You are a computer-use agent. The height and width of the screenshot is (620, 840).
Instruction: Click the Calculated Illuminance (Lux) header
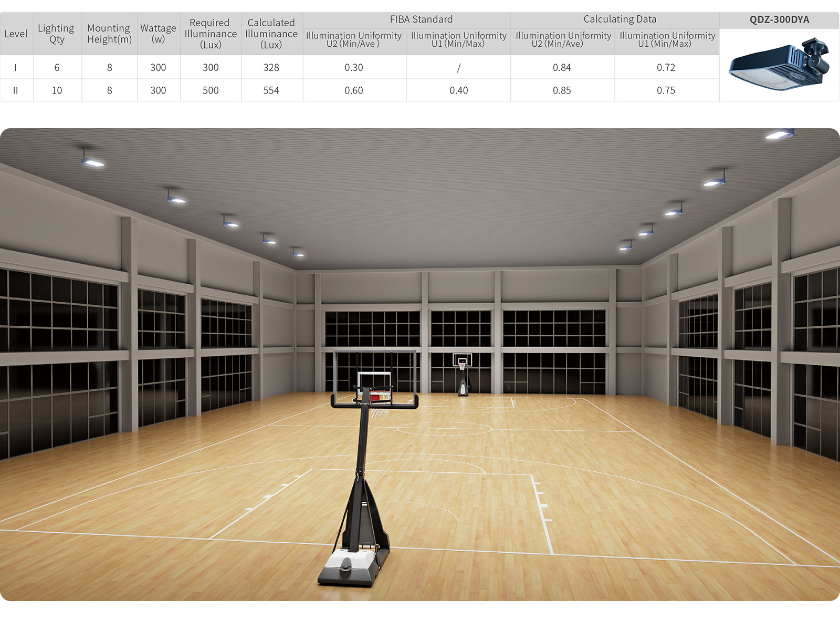(x=271, y=34)
